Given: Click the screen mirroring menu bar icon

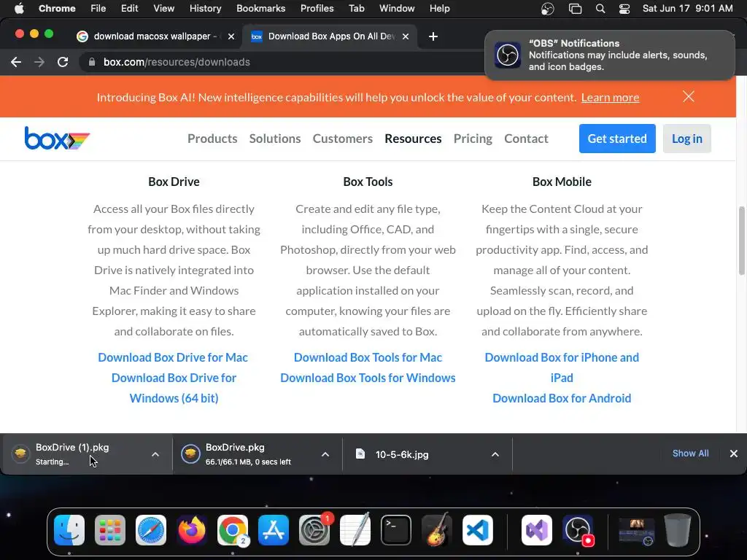Looking at the screenshot, I should (x=576, y=9).
